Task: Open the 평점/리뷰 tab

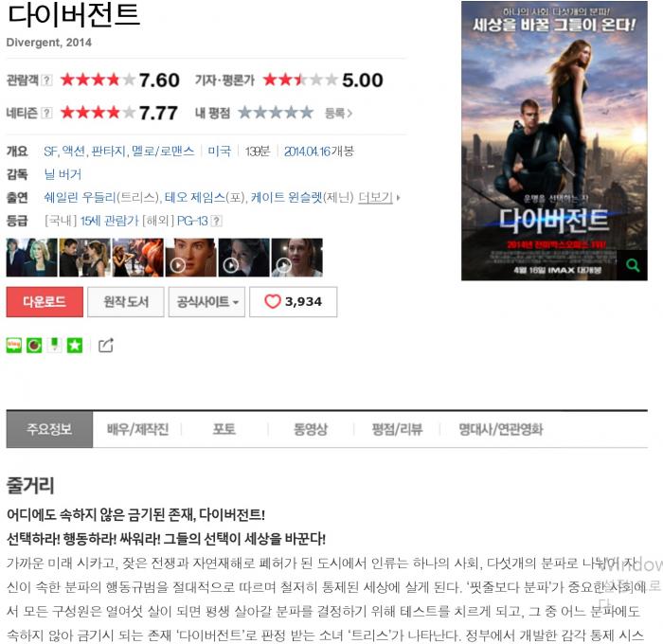Action: (397, 429)
